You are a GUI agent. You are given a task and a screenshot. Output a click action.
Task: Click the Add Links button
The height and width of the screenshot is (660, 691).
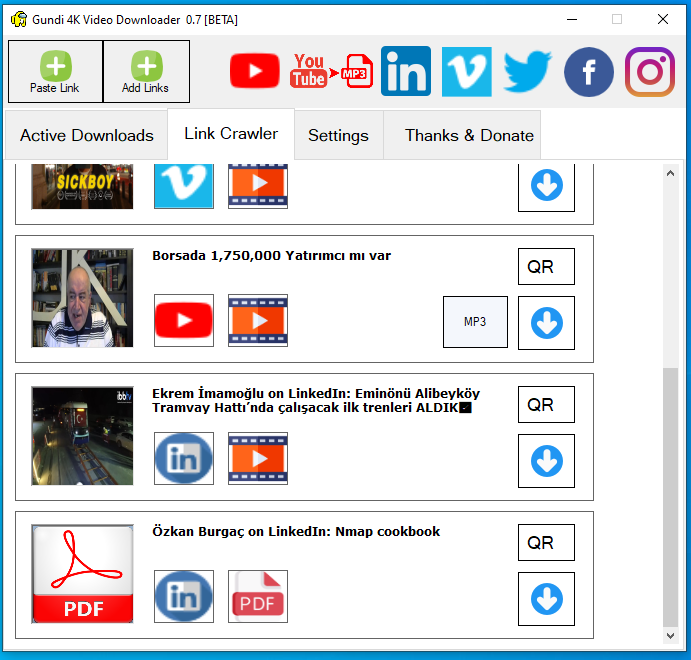click(x=146, y=71)
